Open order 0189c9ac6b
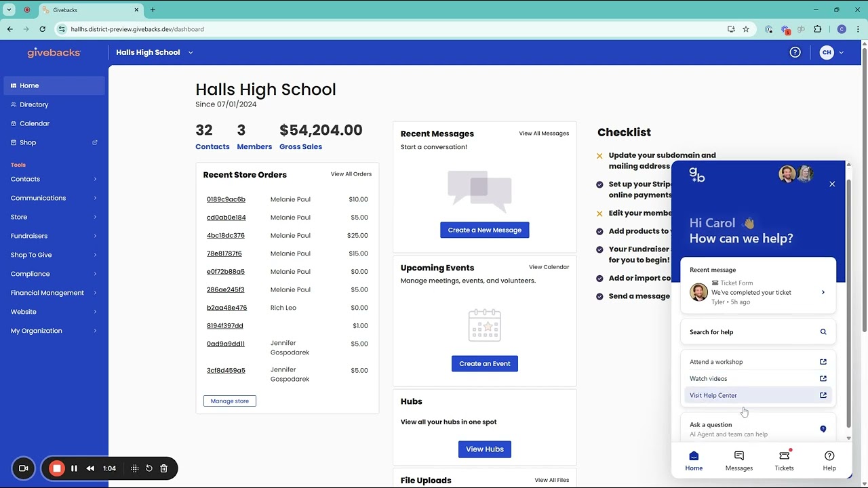The height and width of the screenshot is (488, 868). pos(226,199)
